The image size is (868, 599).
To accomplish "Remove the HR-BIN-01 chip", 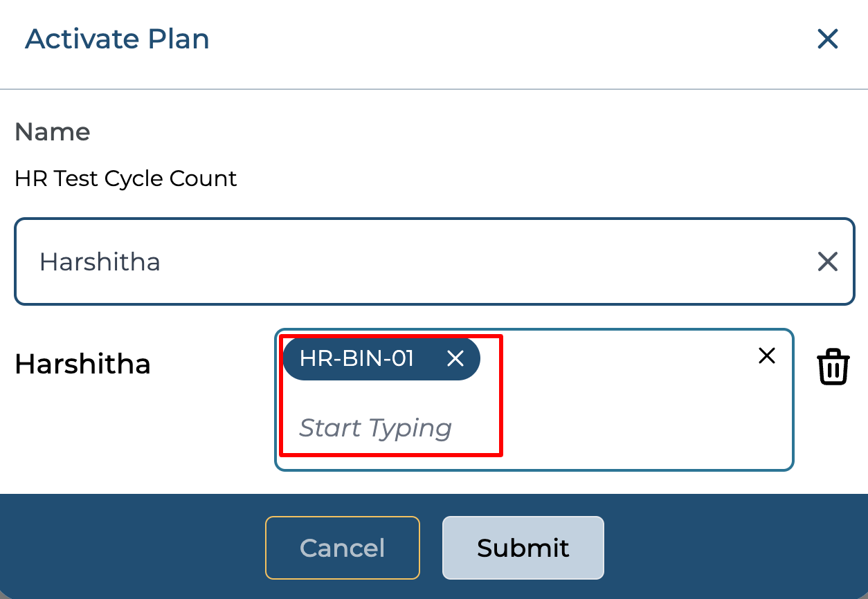I will coord(455,358).
